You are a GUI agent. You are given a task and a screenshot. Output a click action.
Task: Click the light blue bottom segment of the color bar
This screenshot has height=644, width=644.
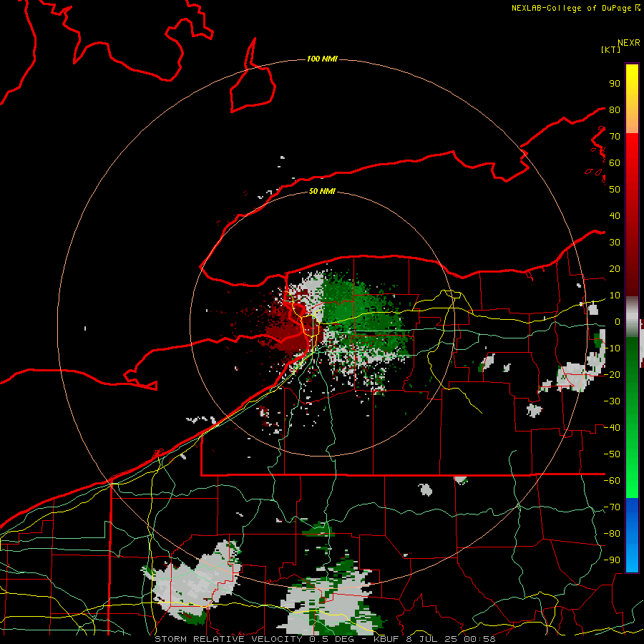pyautogui.click(x=632, y=557)
